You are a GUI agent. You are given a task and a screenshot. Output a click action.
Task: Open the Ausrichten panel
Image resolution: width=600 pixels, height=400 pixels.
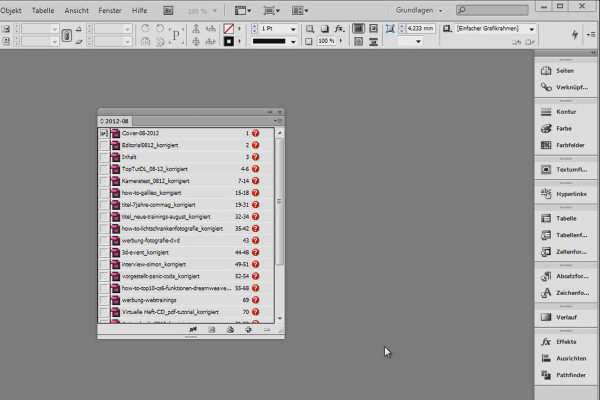pyautogui.click(x=566, y=358)
